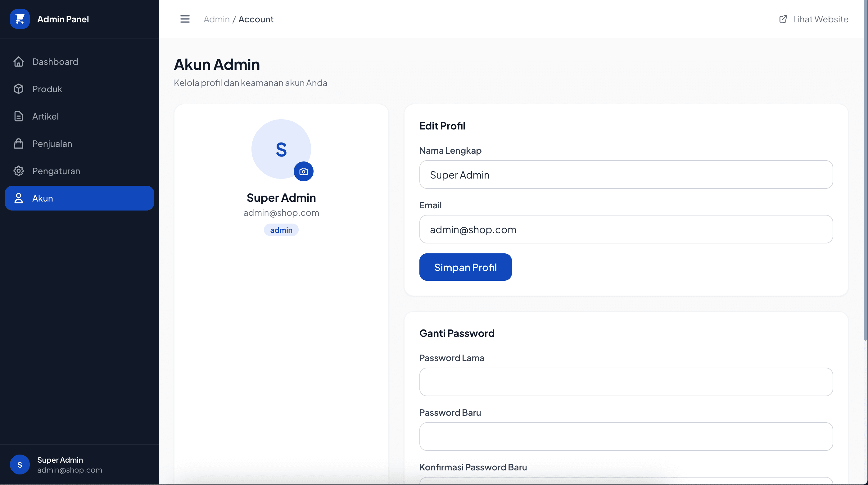Open the Penjualan menu item
Image resolution: width=868 pixels, height=485 pixels.
click(52, 143)
